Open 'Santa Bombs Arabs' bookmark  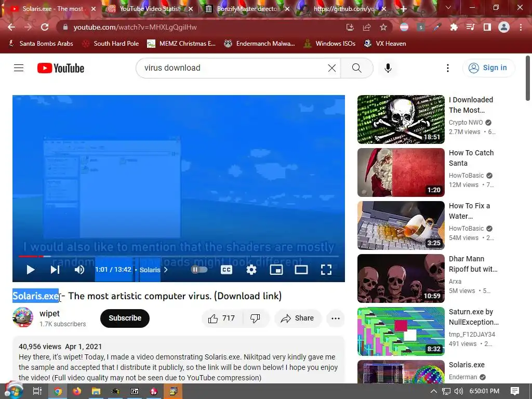(41, 44)
